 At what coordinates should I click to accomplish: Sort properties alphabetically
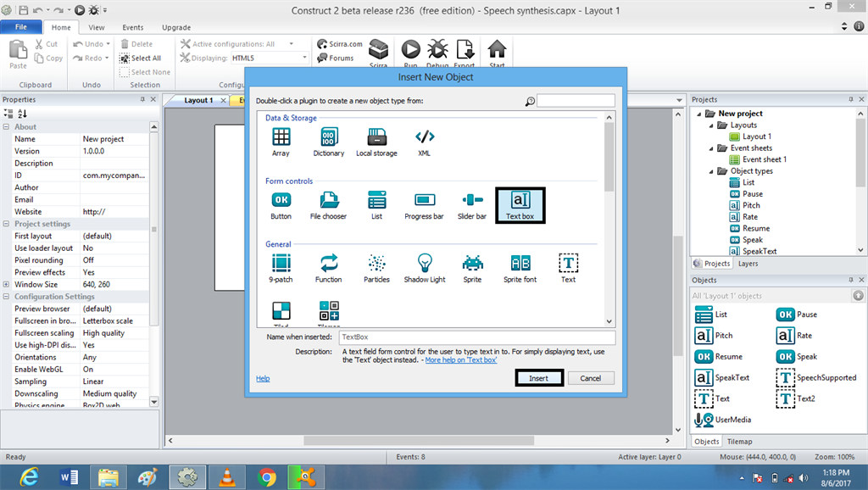(22, 114)
